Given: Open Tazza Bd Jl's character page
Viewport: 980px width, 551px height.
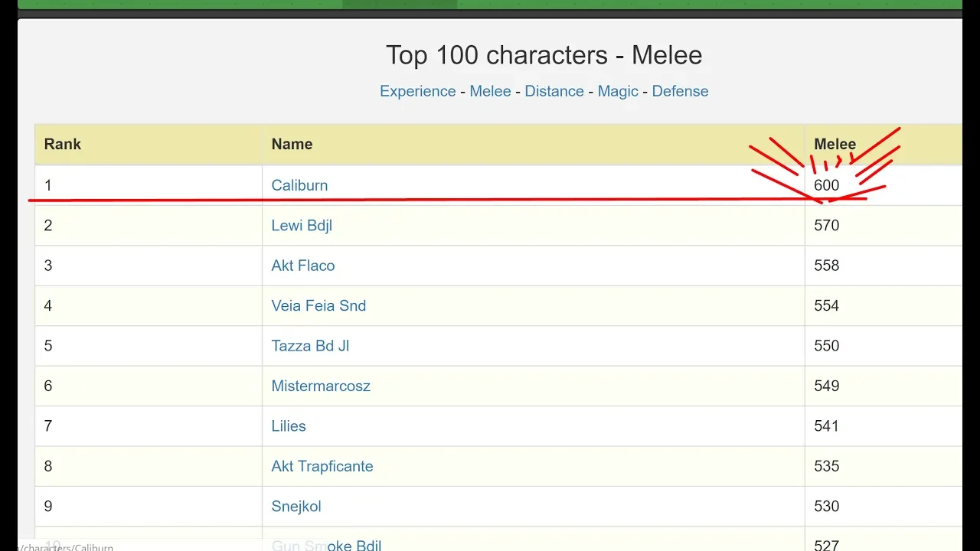Looking at the screenshot, I should [310, 346].
